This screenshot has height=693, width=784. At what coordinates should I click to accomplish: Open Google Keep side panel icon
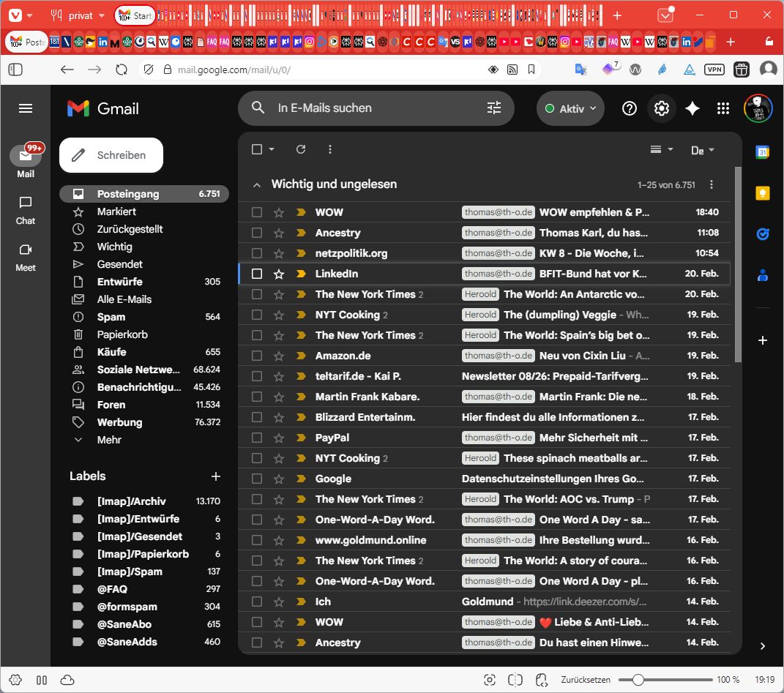click(762, 193)
